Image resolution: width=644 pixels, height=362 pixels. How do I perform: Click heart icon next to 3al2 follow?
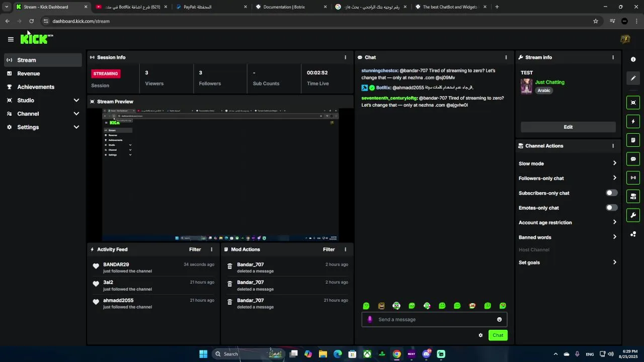click(96, 284)
